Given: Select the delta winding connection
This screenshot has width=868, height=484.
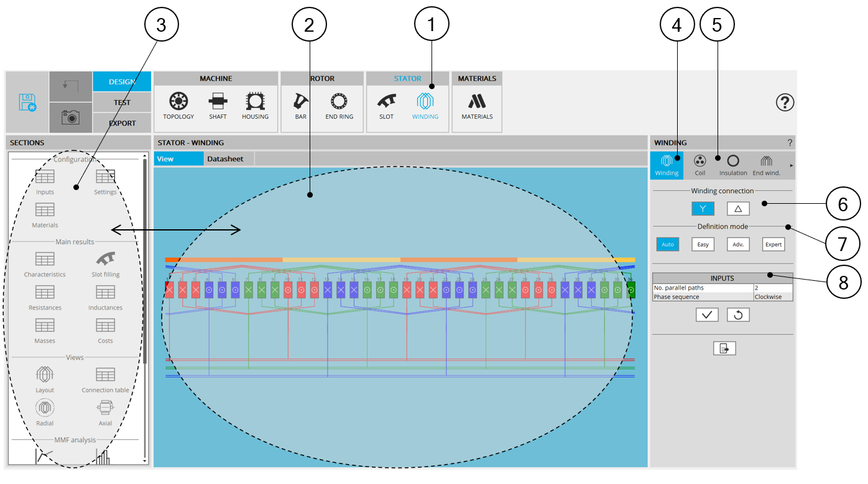Looking at the screenshot, I should click(738, 209).
